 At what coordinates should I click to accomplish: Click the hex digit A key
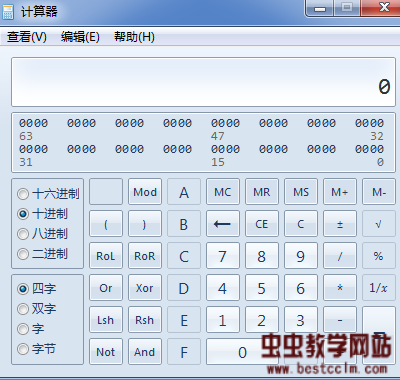pyautogui.click(x=184, y=192)
